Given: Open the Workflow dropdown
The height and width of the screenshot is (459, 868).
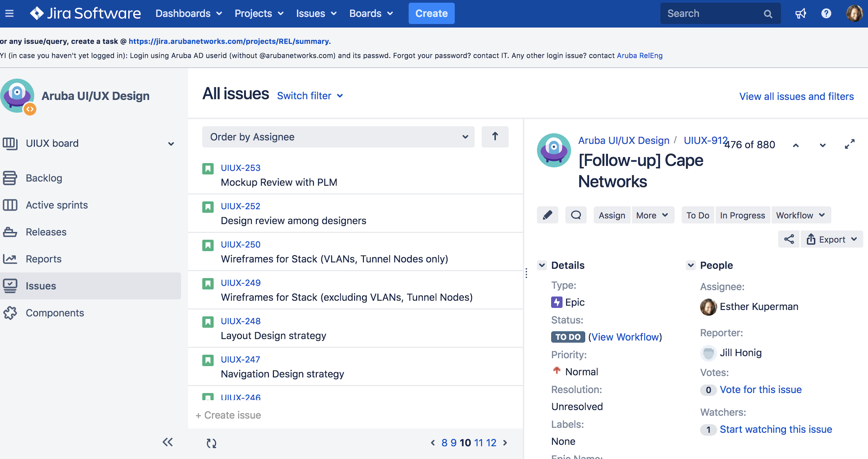Looking at the screenshot, I should click(801, 215).
